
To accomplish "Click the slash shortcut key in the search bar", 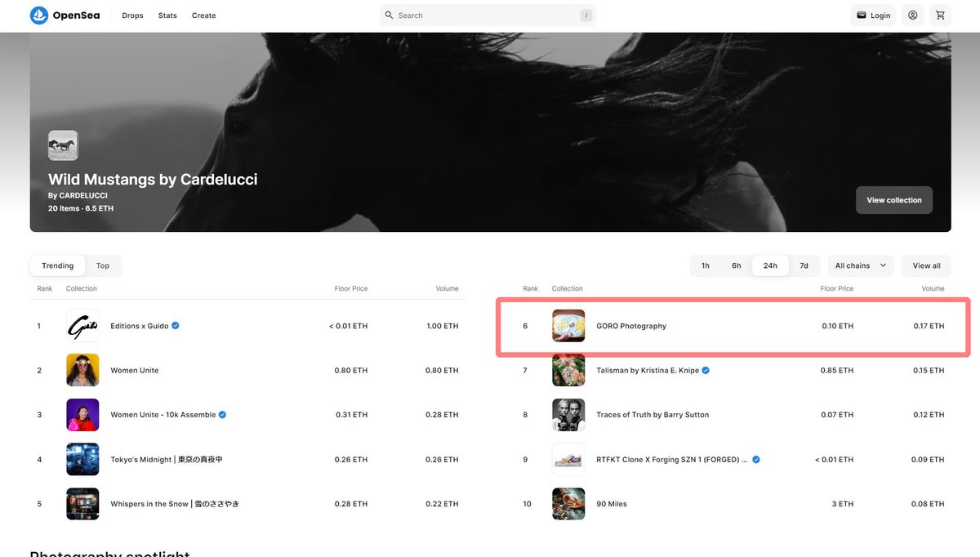I will click(586, 16).
